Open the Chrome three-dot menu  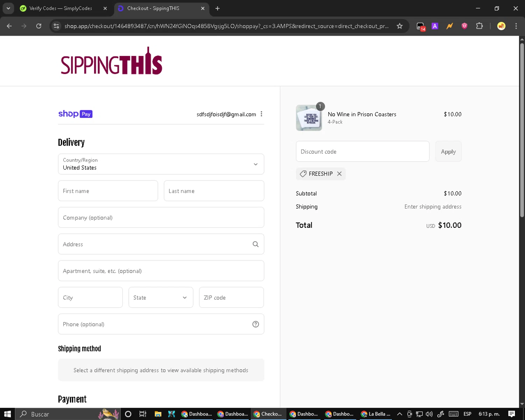coord(516,26)
